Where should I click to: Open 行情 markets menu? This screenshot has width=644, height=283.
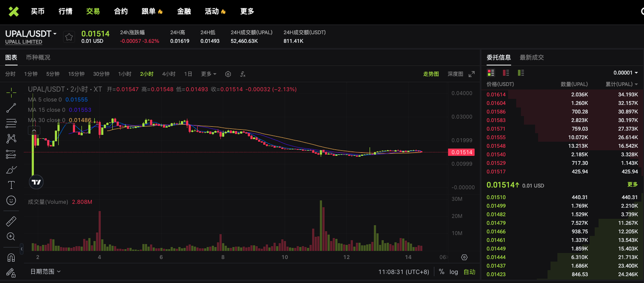coord(65,11)
